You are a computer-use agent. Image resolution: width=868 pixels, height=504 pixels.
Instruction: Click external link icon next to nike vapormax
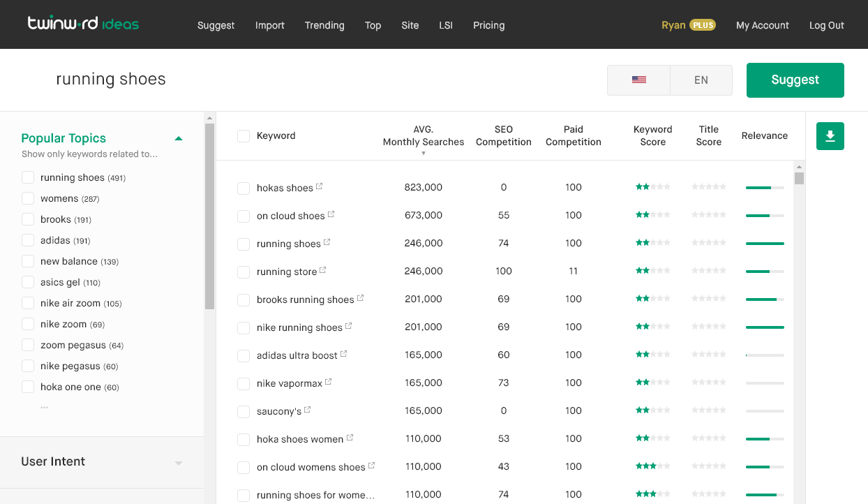coord(329,382)
